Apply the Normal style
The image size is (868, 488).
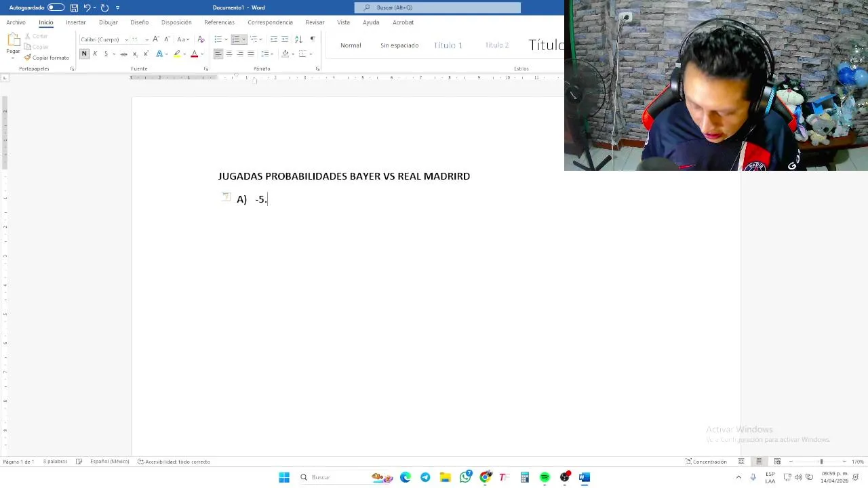tap(351, 45)
